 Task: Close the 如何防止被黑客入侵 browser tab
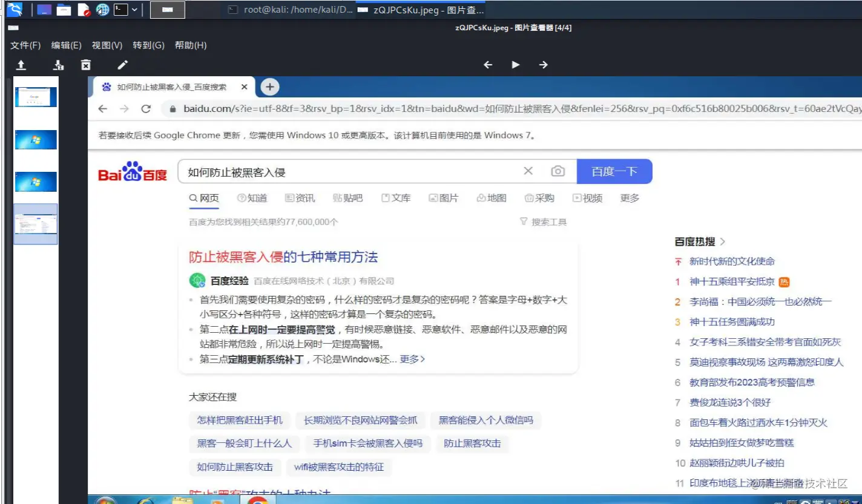[244, 87]
